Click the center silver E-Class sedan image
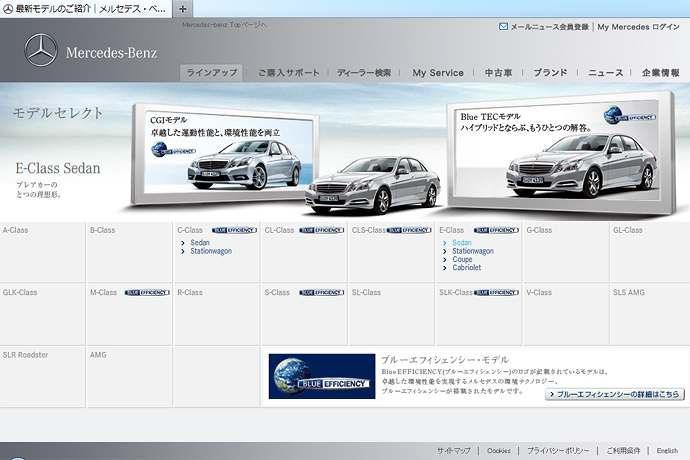Image resolution: width=690 pixels, height=460 pixels. pos(372,185)
